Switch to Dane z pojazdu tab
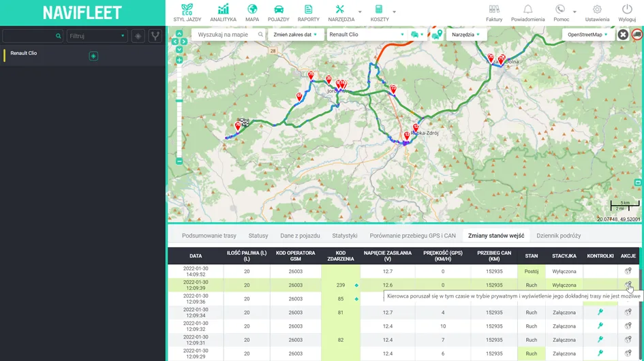 pos(300,236)
